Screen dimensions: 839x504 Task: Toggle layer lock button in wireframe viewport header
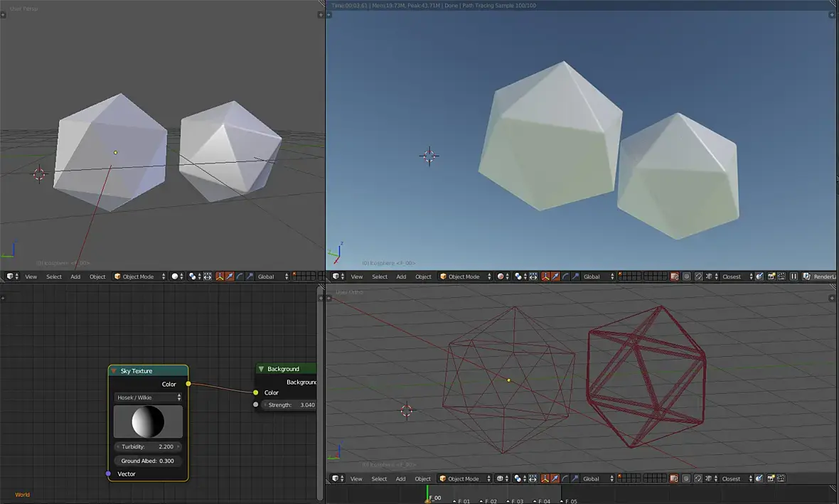[x=674, y=478]
